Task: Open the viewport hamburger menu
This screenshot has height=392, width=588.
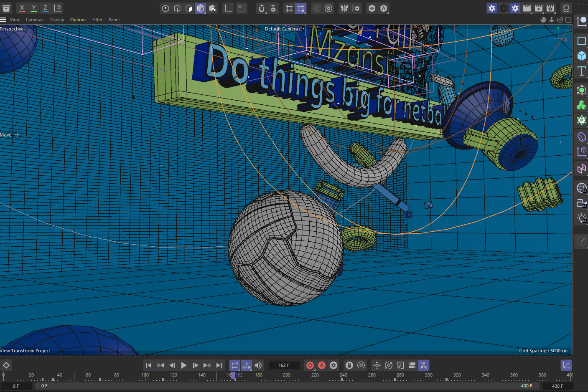Action: [x=3, y=20]
